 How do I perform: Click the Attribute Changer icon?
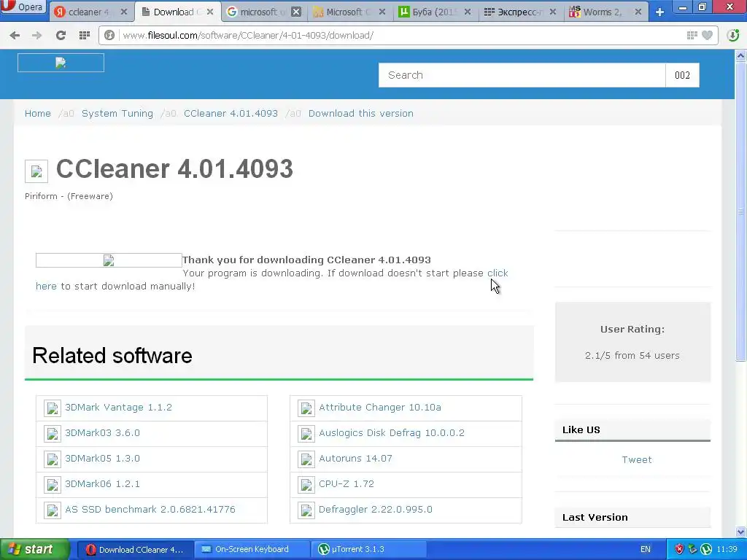(x=306, y=408)
